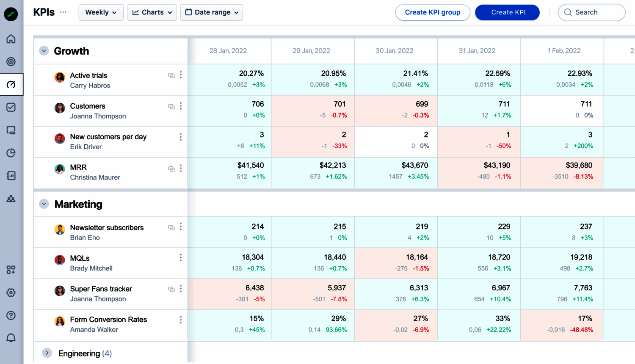
Task: Click the KPIs speedometer icon in sidebar
Action: pyautogui.click(x=11, y=84)
